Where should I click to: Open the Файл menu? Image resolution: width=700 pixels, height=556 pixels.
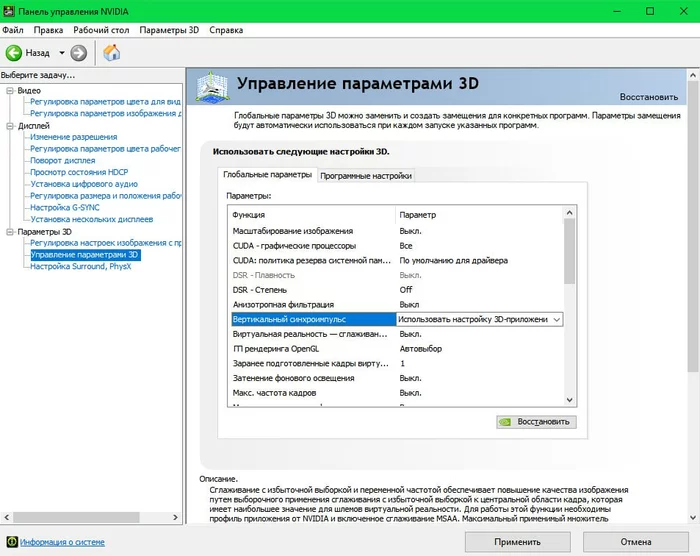pos(12,30)
